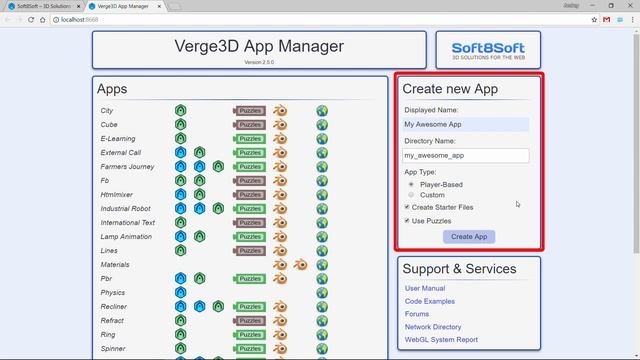Open Puzzles for Pbr app

click(249, 279)
